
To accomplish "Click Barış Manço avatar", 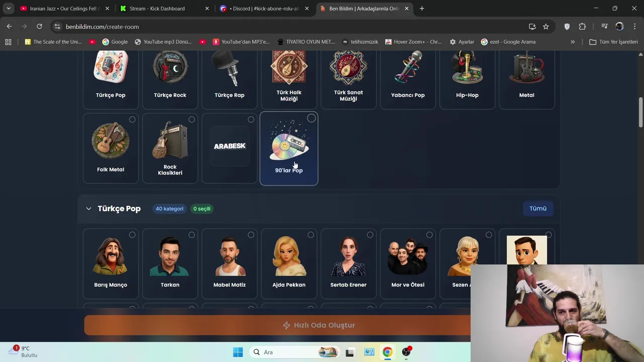I will tap(111, 256).
